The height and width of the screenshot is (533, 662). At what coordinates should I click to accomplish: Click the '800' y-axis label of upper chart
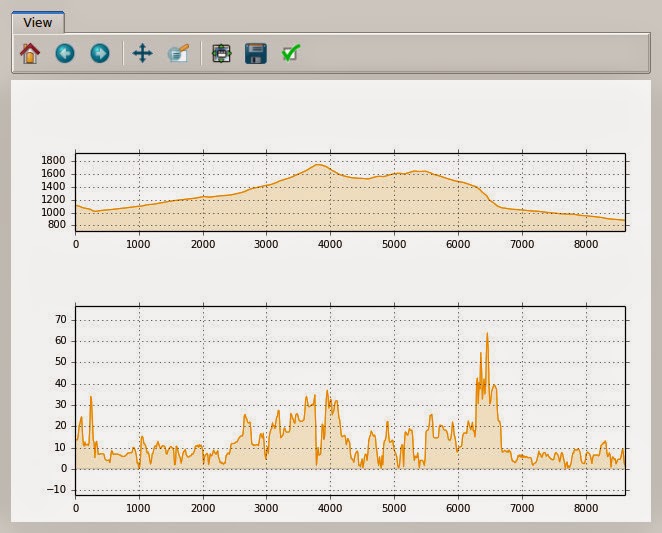coord(57,225)
